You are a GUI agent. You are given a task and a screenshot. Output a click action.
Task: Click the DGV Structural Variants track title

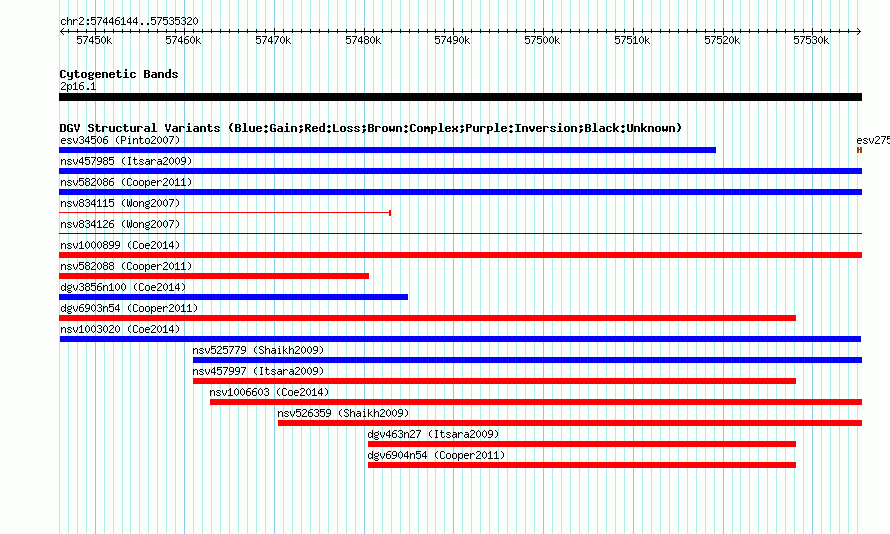click(371, 128)
